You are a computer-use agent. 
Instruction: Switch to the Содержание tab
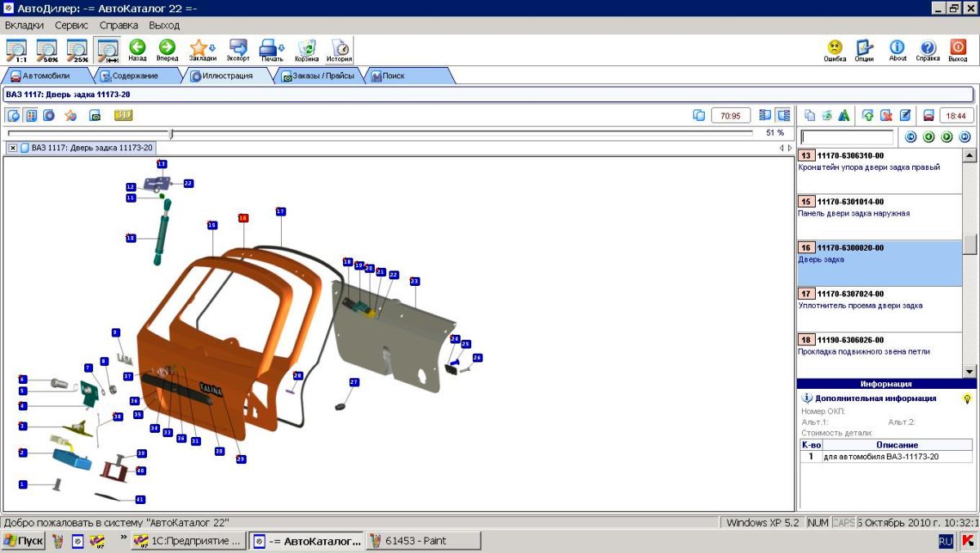[136, 76]
